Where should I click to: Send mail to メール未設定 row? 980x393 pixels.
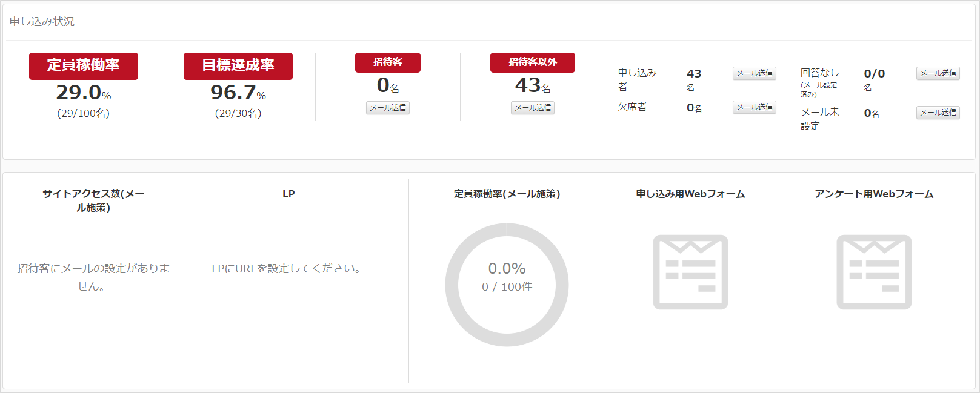pyautogui.click(x=938, y=113)
